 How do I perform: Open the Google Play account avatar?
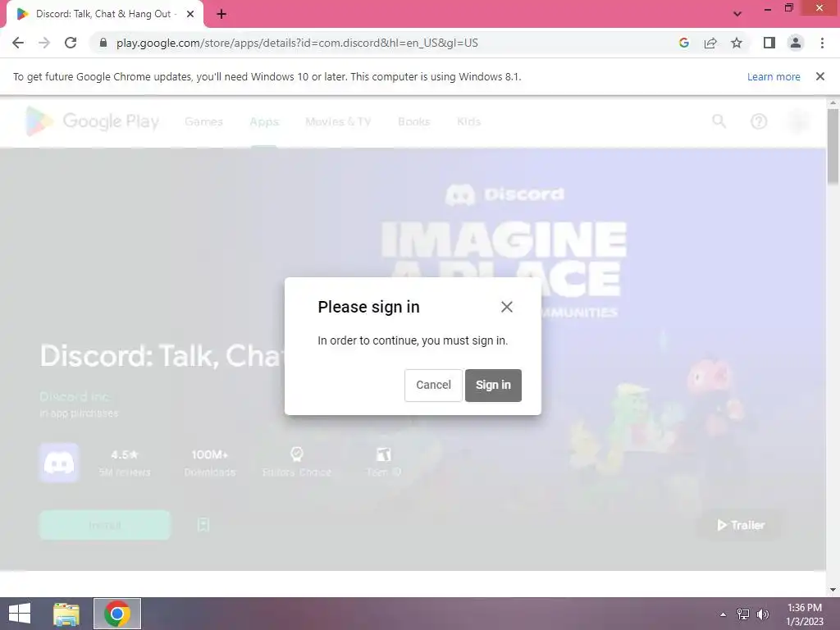click(x=799, y=121)
